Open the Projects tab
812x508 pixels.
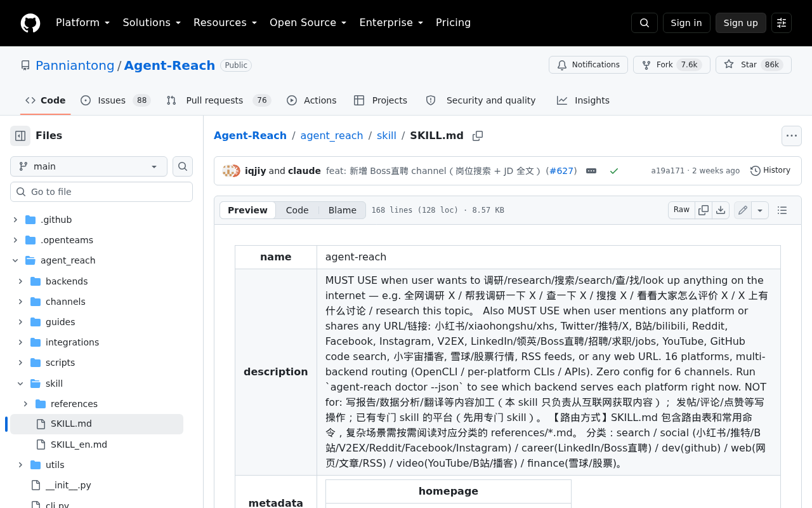tap(381, 100)
